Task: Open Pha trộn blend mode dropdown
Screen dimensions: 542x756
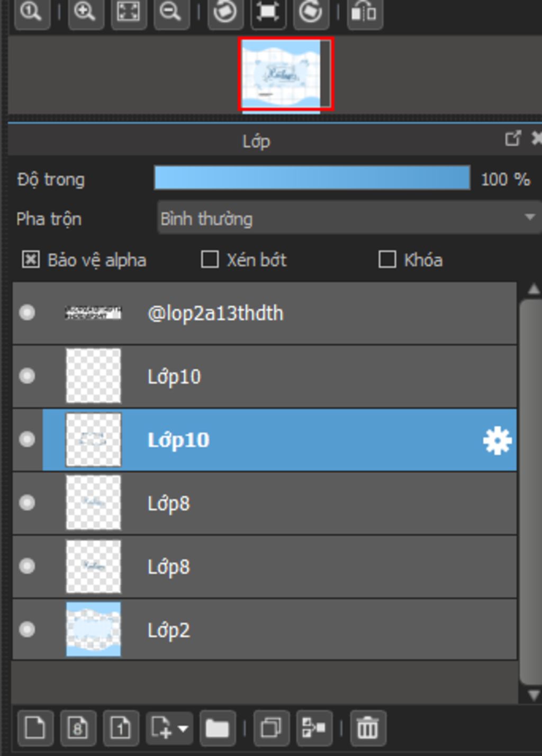Action: tap(349, 218)
